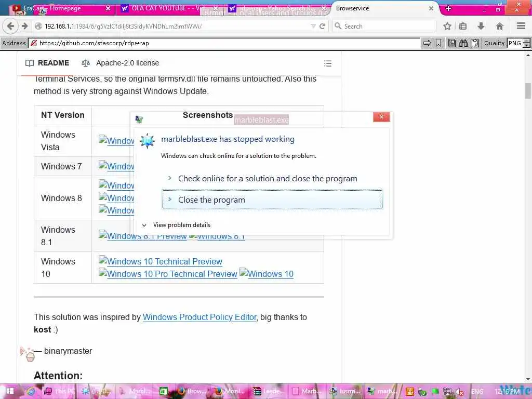
Task: Click the Browservice bookmark ribbon icon
Action: tap(438, 43)
